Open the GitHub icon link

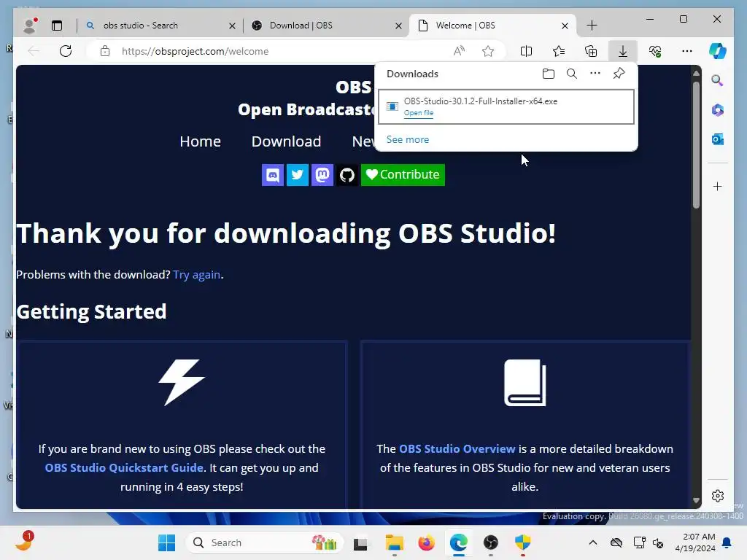point(347,175)
